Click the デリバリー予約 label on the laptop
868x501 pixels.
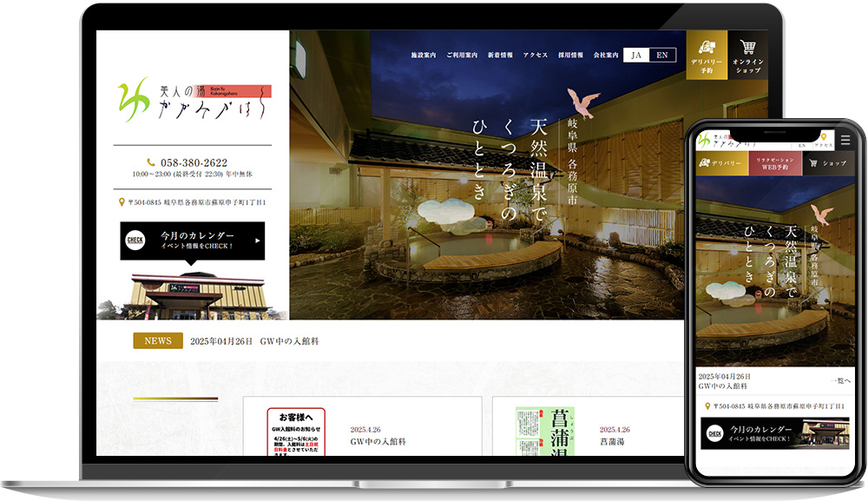(707, 67)
